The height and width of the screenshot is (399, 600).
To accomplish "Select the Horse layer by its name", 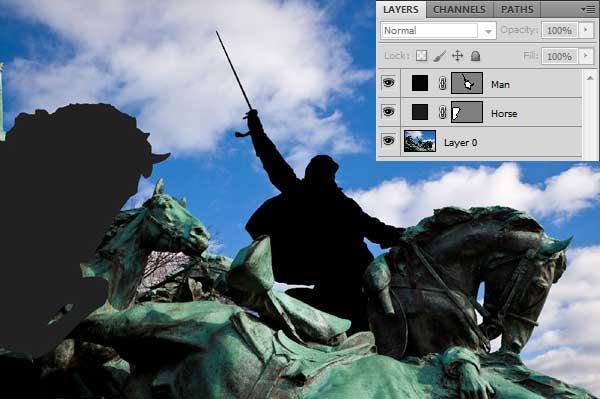I will pos(504,114).
